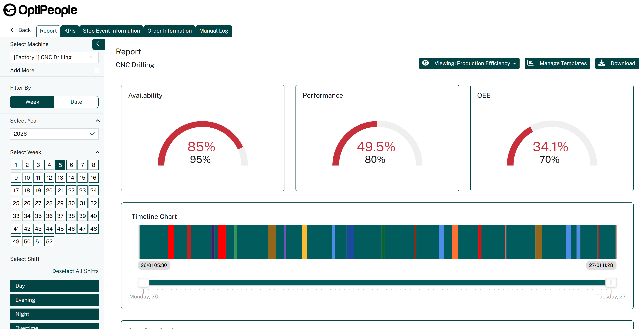Go to the Order Information tab
Image resolution: width=644 pixels, height=329 pixels.
[170, 31]
